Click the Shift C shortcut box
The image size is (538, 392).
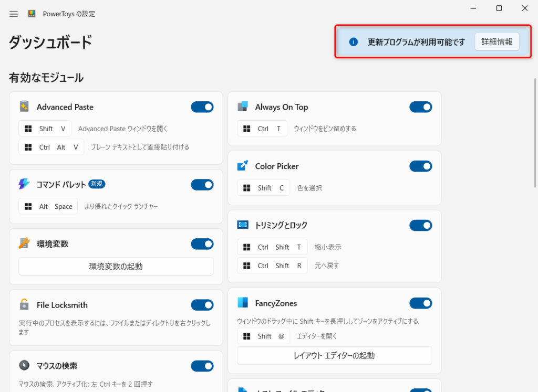[x=264, y=188]
